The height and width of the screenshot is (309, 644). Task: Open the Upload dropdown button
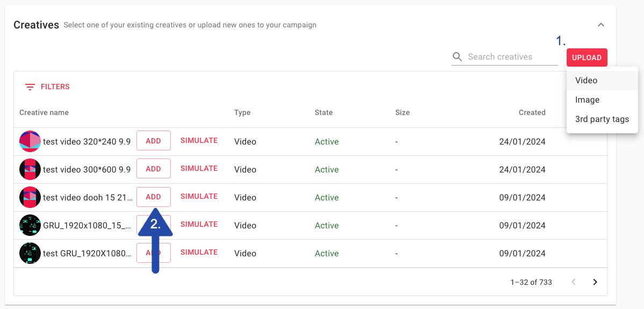[x=587, y=58]
